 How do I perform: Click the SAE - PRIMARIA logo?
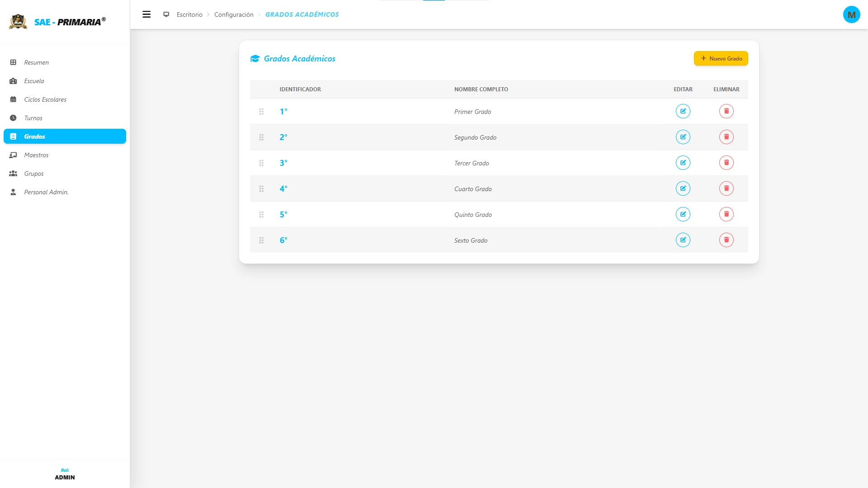click(x=58, y=22)
